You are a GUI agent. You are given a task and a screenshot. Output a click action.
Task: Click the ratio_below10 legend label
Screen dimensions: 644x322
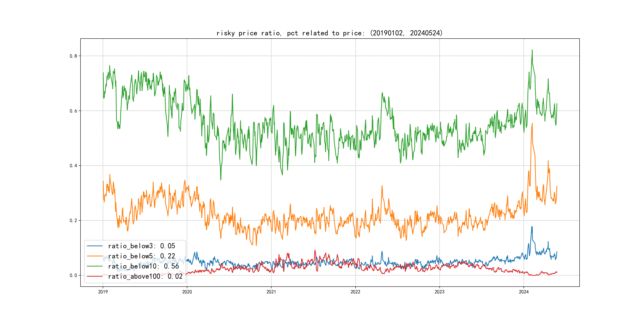(x=144, y=266)
